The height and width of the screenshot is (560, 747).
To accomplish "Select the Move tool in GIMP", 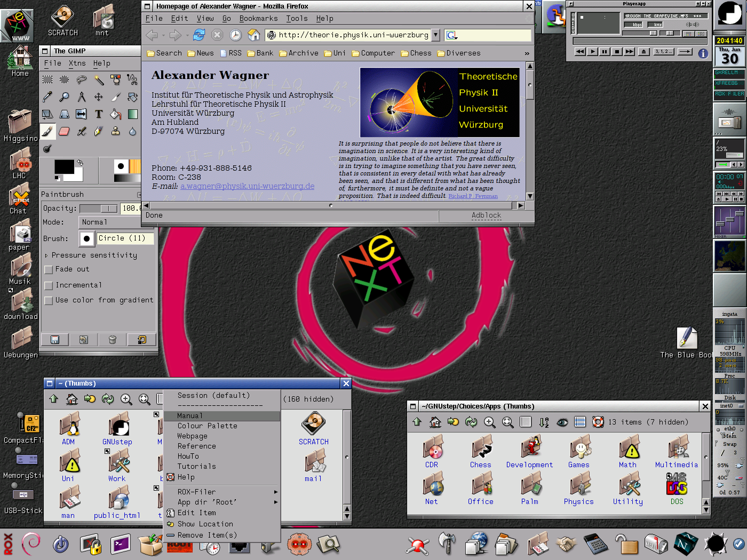I will (x=99, y=97).
